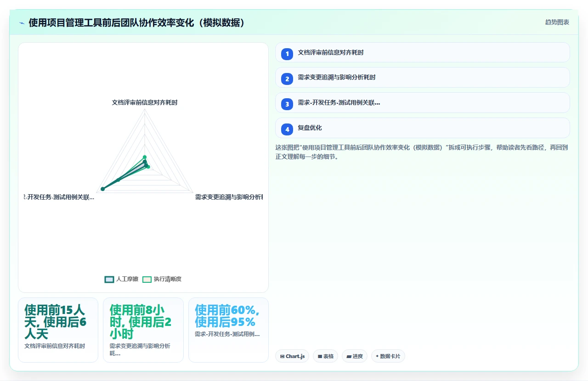The image size is (588, 381).
Task: Click the radar axis label 文档评审前信息对齐耗时
Action: [145, 102]
